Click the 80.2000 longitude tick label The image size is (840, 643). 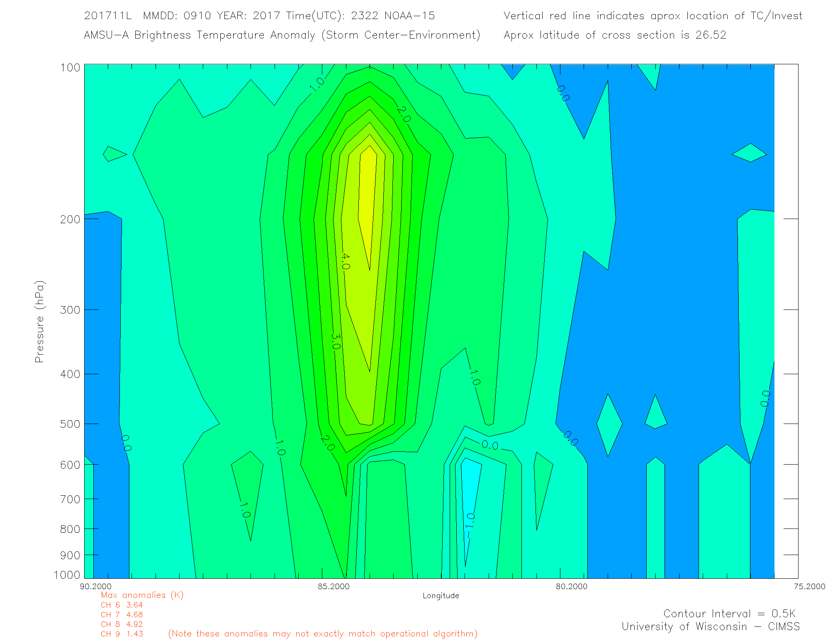coord(572,586)
